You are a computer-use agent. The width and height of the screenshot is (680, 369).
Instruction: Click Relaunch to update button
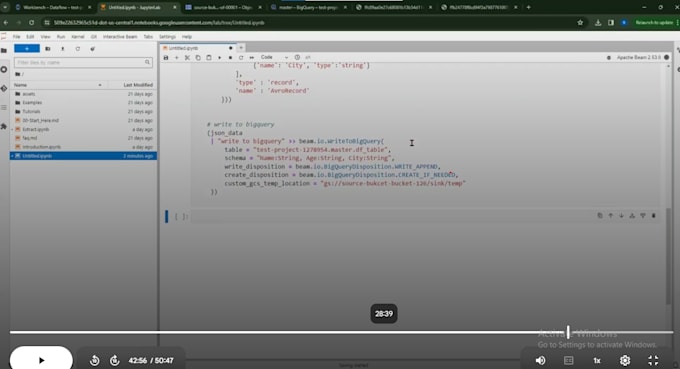[x=654, y=23]
